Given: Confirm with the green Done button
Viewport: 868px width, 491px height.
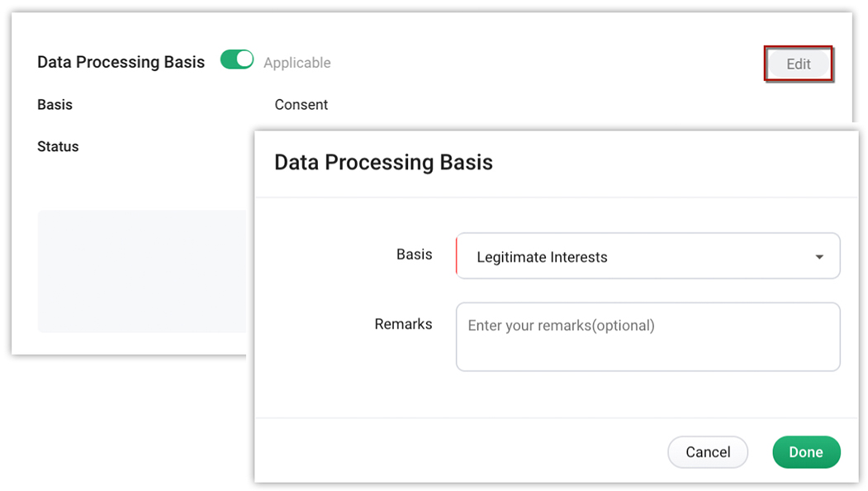Looking at the screenshot, I should click(x=805, y=452).
